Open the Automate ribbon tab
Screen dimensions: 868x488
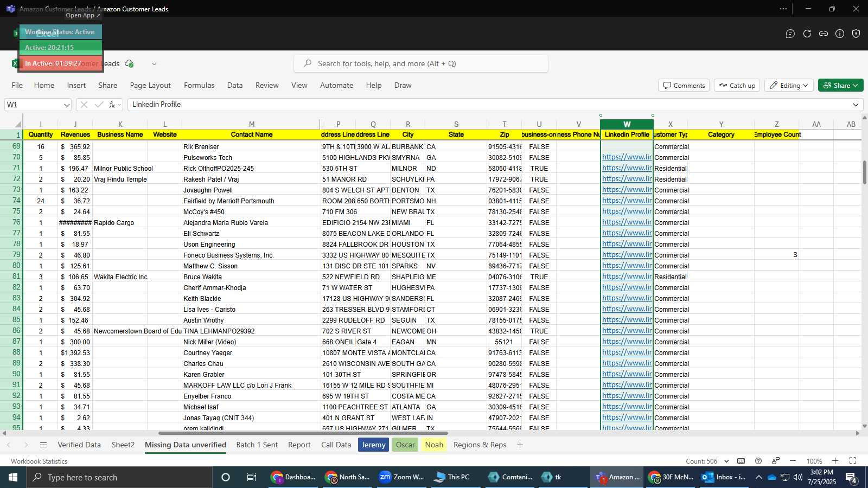point(336,85)
